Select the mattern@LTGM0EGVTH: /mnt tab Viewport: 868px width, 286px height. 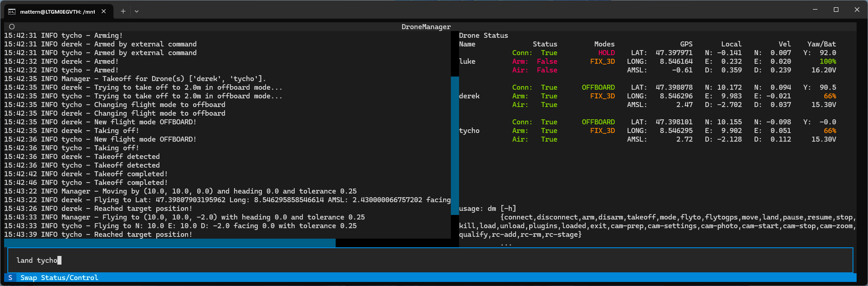coord(57,12)
